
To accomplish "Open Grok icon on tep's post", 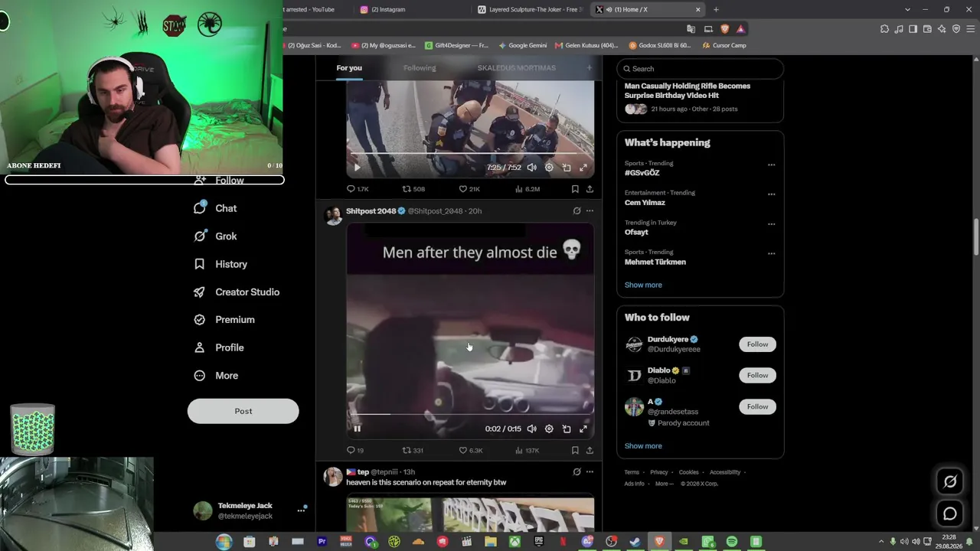I will pos(577,472).
